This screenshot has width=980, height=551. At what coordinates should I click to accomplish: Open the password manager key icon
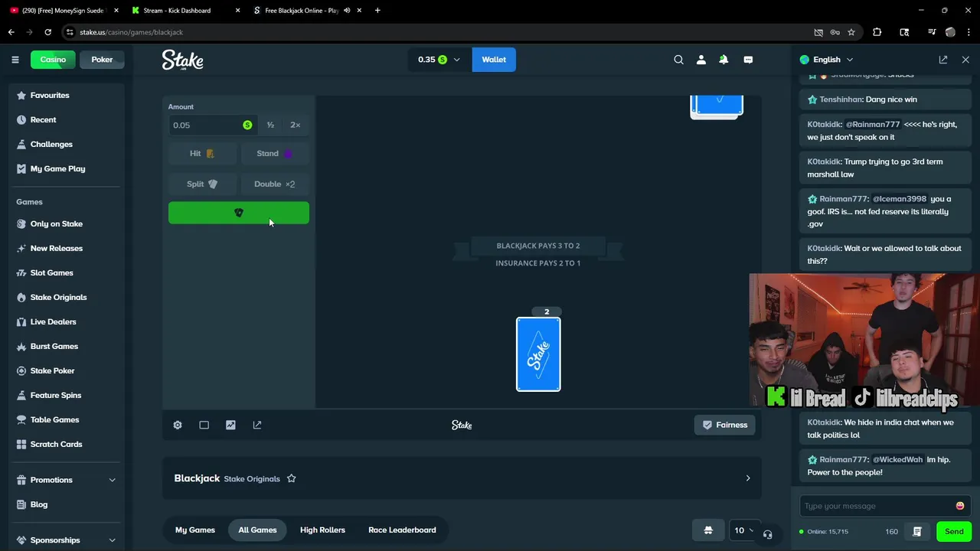click(835, 32)
